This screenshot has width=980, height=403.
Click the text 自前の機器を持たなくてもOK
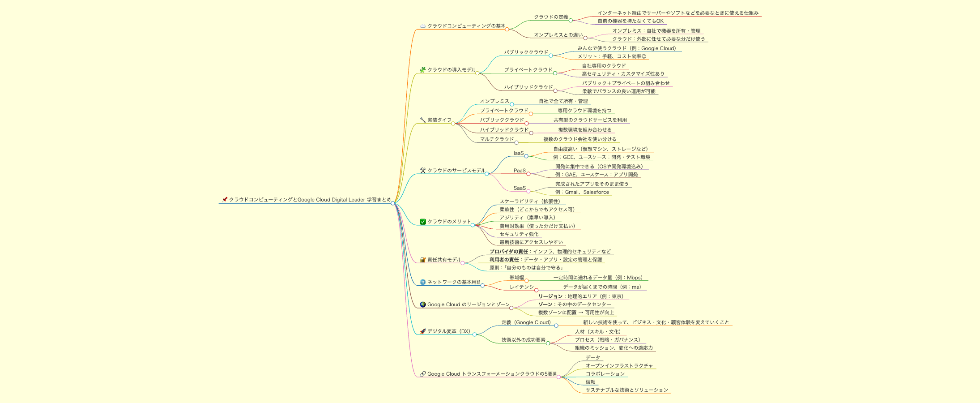(631, 21)
